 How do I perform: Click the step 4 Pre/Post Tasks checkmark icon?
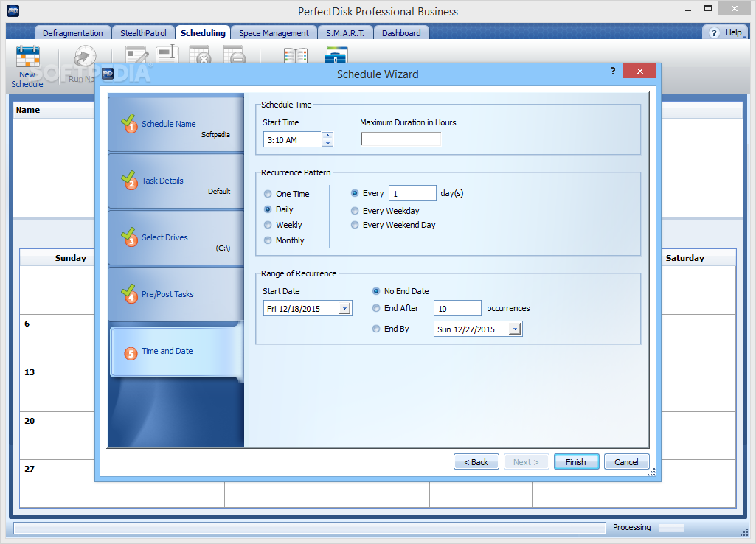129,293
